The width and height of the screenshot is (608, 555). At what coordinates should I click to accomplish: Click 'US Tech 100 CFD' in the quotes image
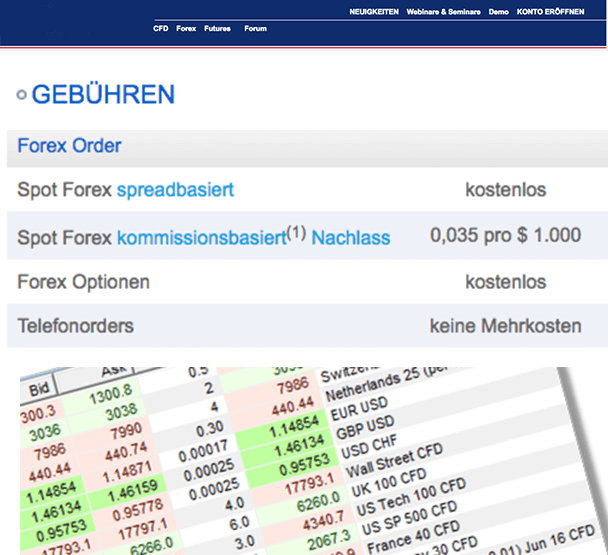point(411,498)
